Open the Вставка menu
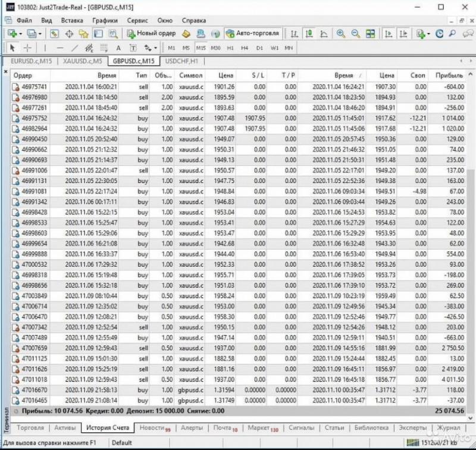Image resolution: width=476 pixels, height=450 pixels. click(72, 21)
